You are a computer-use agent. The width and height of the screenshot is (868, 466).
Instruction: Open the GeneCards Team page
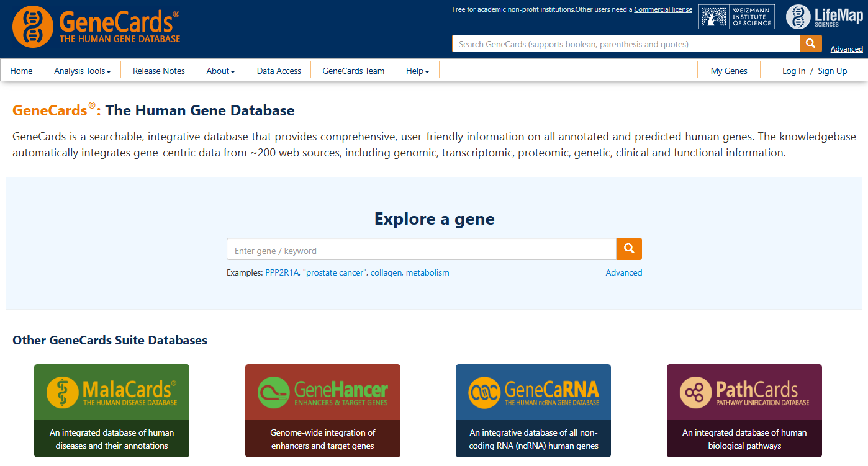353,71
